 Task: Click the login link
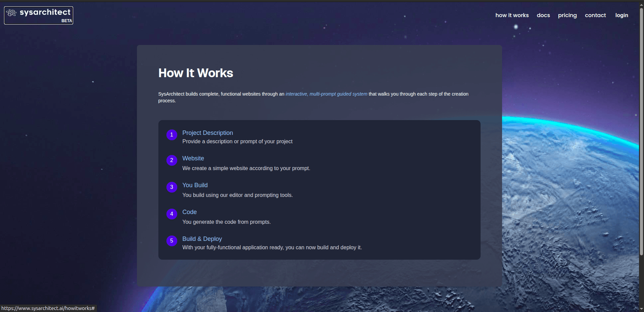[x=622, y=15]
